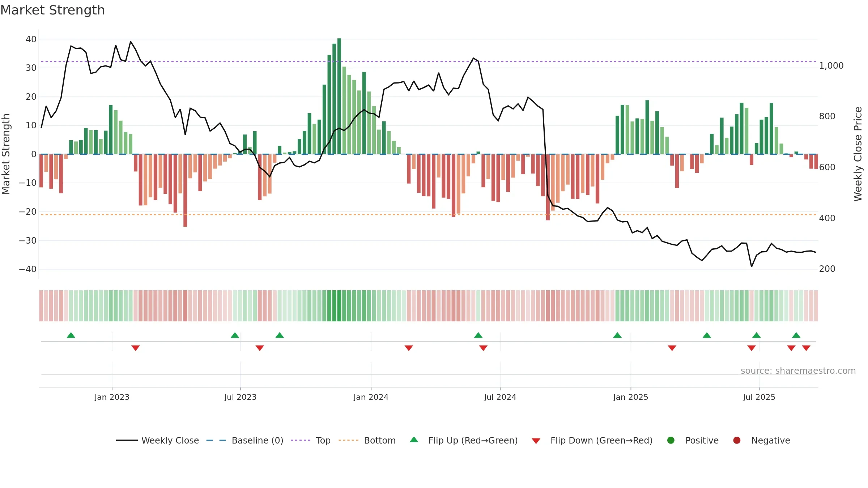Click the red Negative circle in legend
868x488 pixels.
[737, 440]
